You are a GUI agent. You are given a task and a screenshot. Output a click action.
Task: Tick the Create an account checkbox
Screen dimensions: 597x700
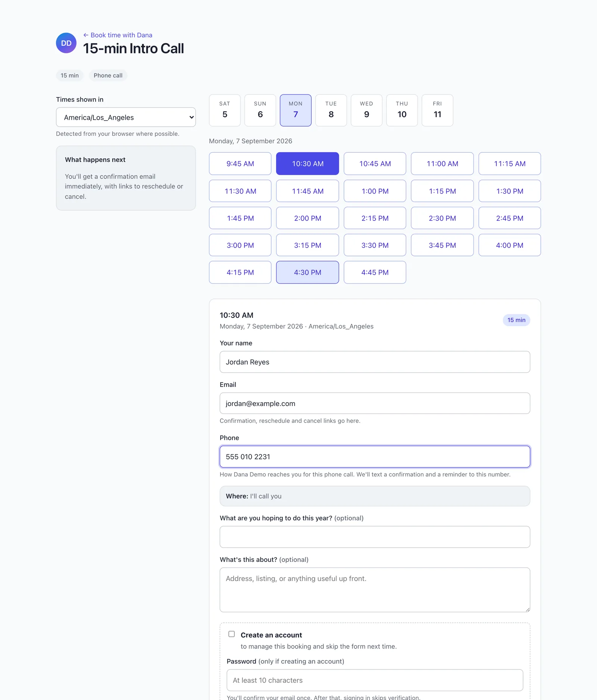coord(232,634)
